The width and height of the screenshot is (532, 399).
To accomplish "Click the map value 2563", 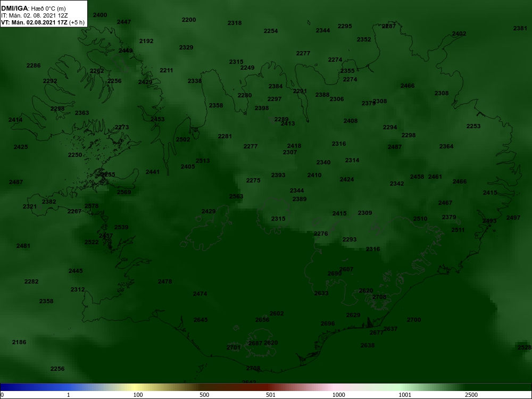I will pos(236,196).
